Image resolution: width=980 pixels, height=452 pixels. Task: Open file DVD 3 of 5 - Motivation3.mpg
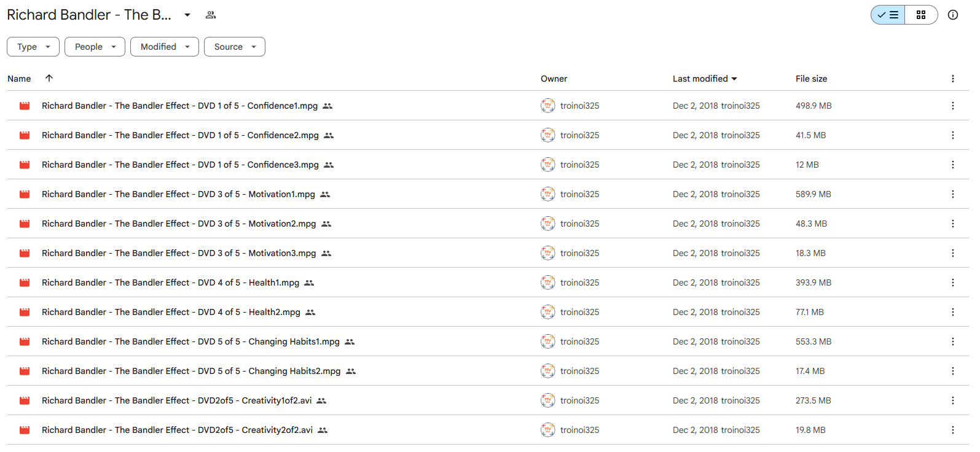[179, 253]
